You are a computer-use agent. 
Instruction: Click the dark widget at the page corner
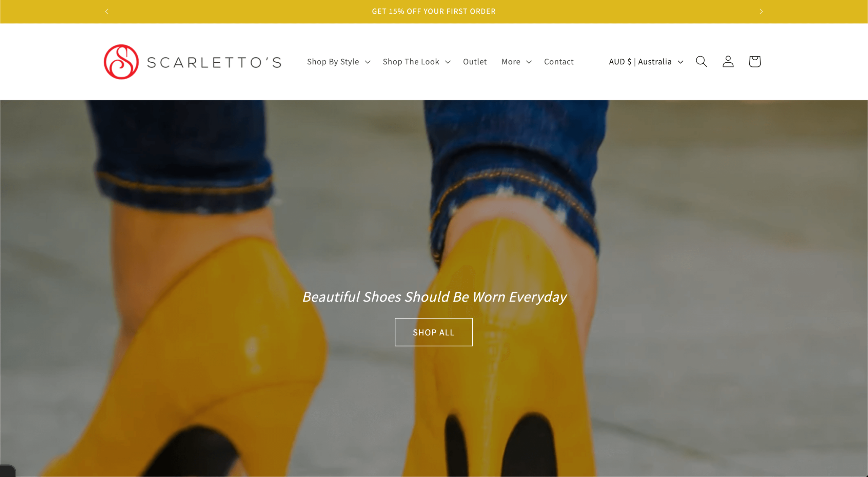click(x=7, y=471)
